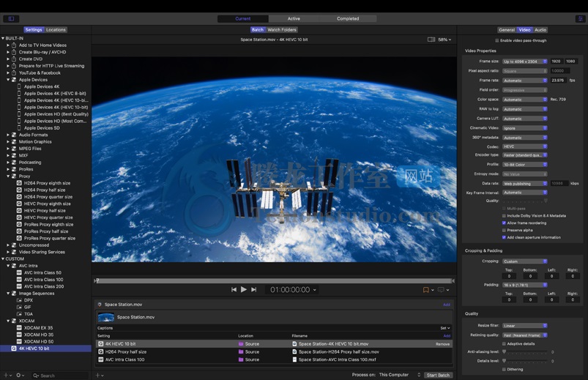Open the Profile 10-Bit Color dropdown
The height and width of the screenshot is (380, 588).
point(524,164)
